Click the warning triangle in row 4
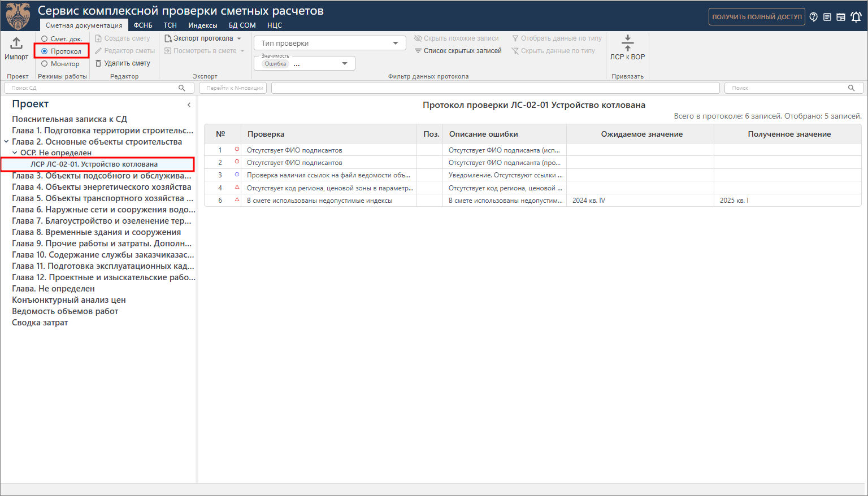Image resolution: width=868 pixels, height=496 pixels. click(237, 187)
